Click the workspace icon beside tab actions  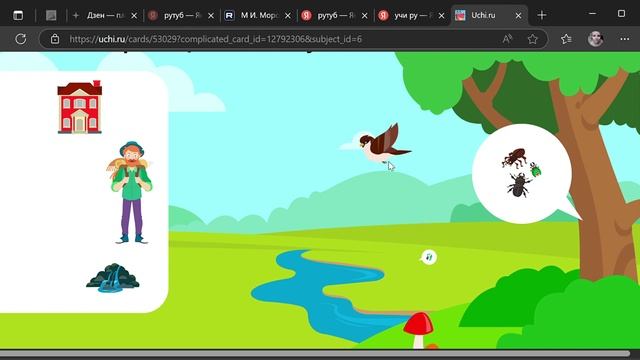point(51,16)
